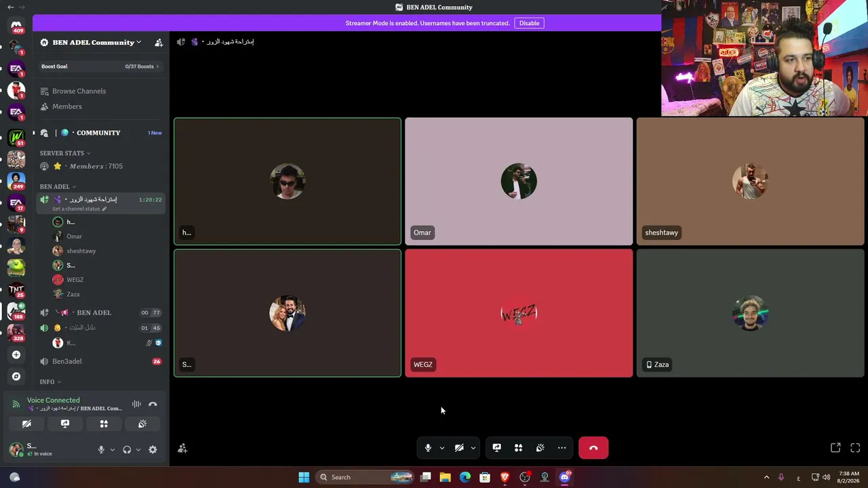The image size is (868, 488).
Task: Open the soundboard in the sidebar voice panel
Action: click(142, 424)
